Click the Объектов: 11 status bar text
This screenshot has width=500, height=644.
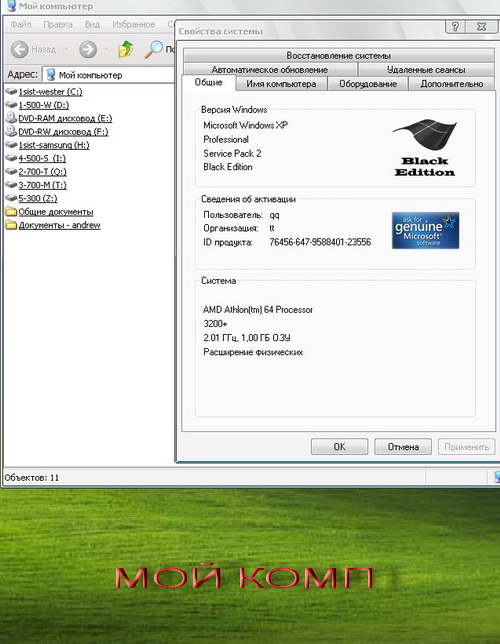click(x=32, y=478)
